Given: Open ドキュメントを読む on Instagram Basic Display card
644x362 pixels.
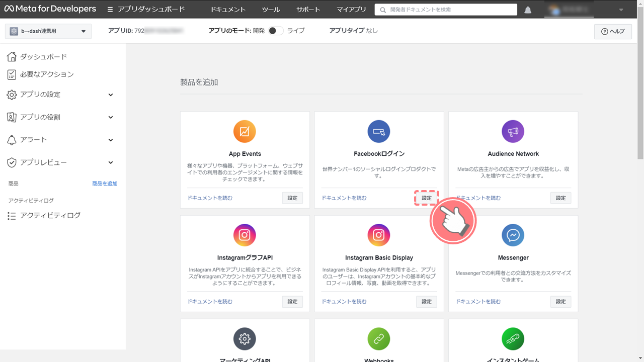Looking at the screenshot, I should pos(344,302).
